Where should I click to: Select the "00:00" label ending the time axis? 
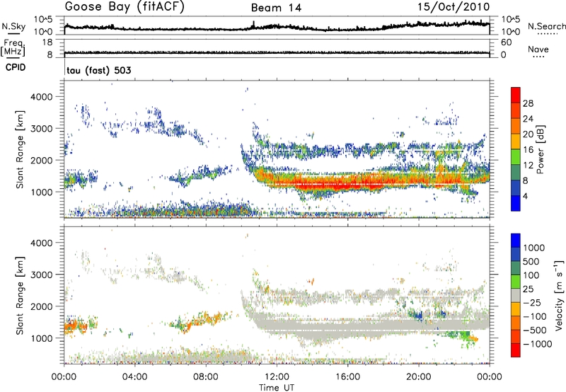490,377
